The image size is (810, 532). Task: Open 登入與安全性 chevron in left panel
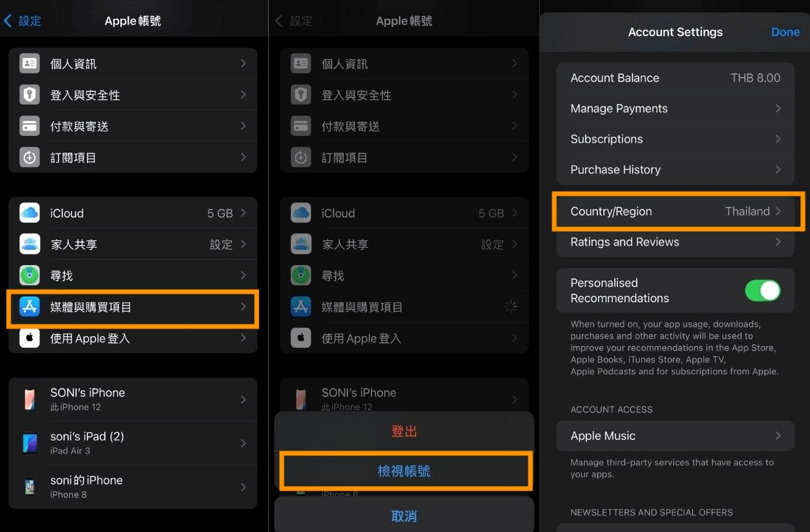(243, 94)
